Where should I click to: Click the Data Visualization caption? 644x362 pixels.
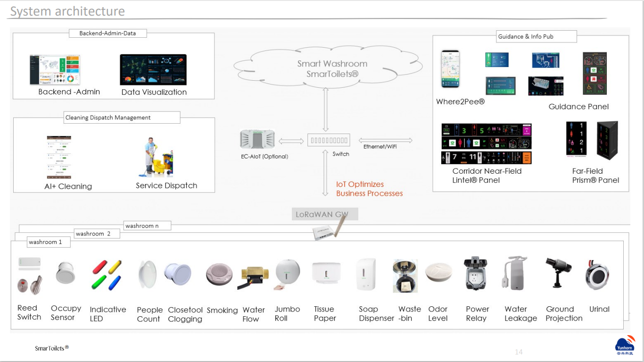[154, 92]
